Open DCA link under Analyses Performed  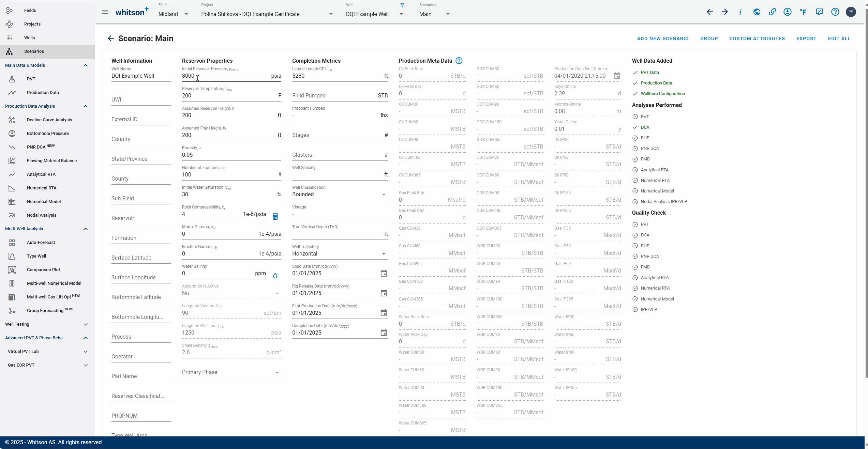click(x=645, y=127)
